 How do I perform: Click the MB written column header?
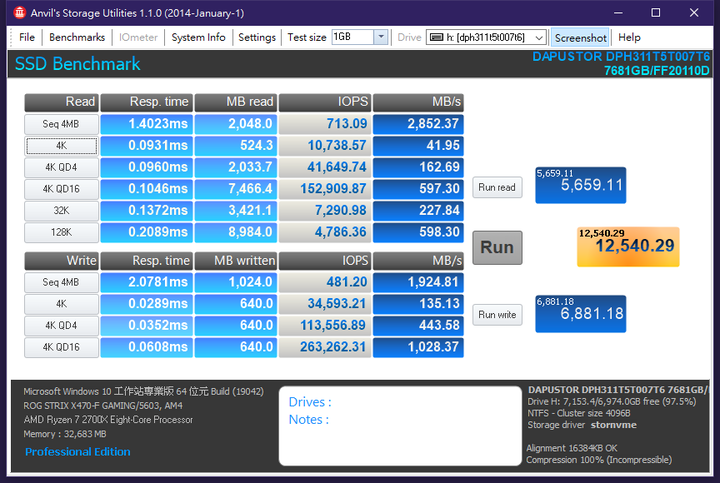236,261
